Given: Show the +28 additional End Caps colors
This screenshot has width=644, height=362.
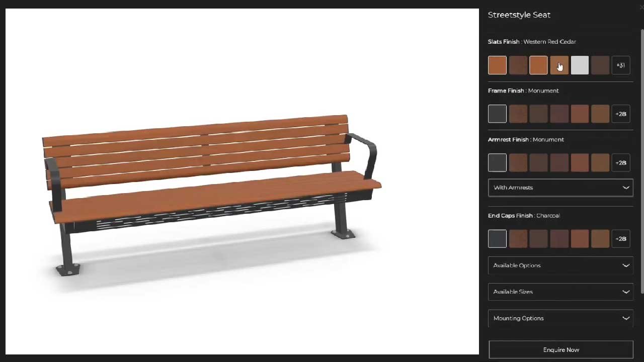Looking at the screenshot, I should pos(621,239).
